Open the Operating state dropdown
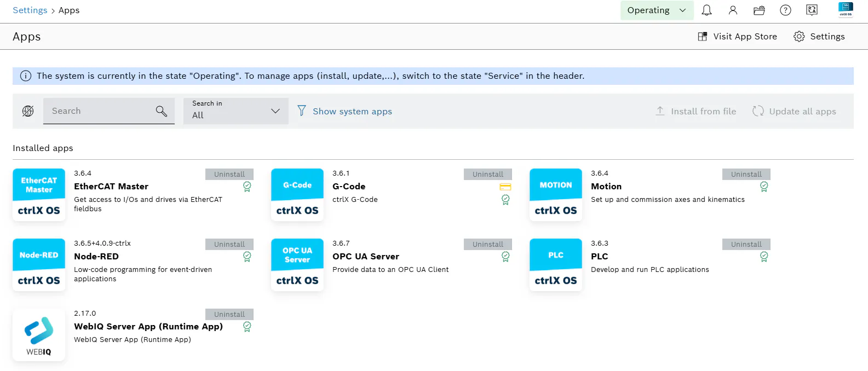This screenshot has width=868, height=371. pyautogui.click(x=657, y=10)
